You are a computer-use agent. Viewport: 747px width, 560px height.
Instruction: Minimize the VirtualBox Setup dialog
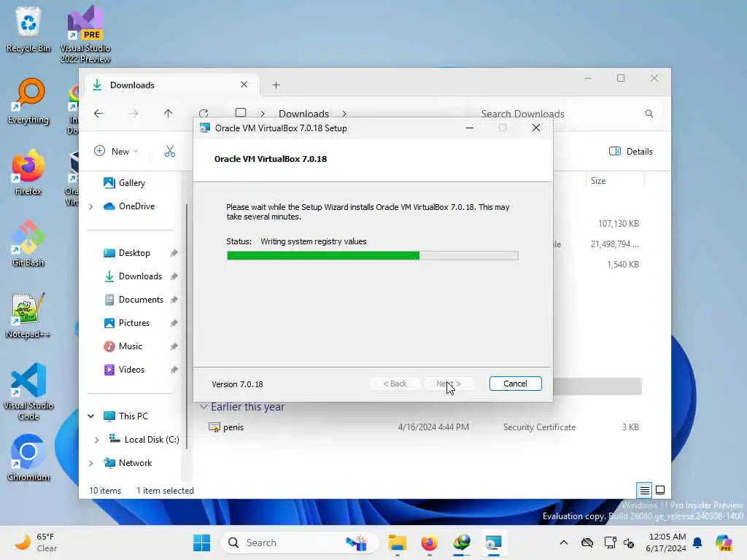coord(470,128)
